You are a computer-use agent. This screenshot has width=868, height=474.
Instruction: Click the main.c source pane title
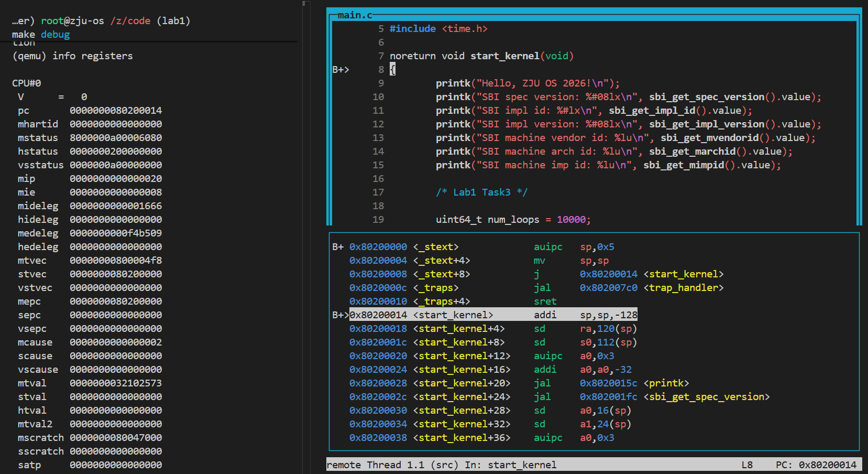click(x=355, y=15)
